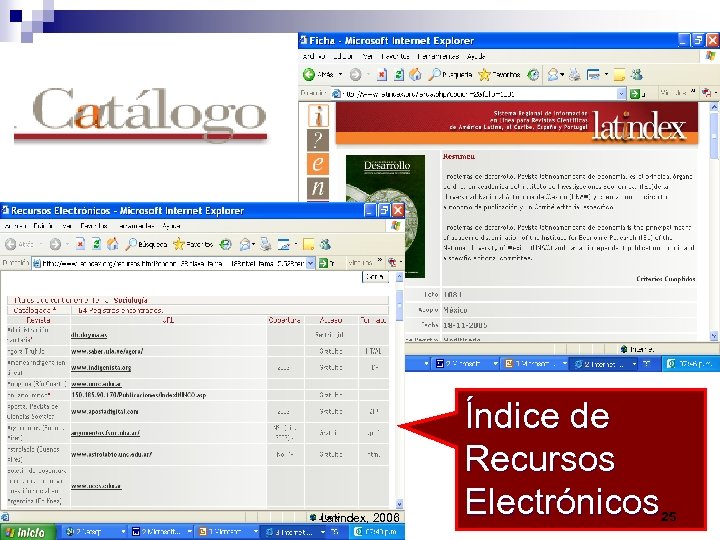720x540 pixels.
Task: Open Favoritos star in Recursos Electrónicos window
Action: coord(193,244)
